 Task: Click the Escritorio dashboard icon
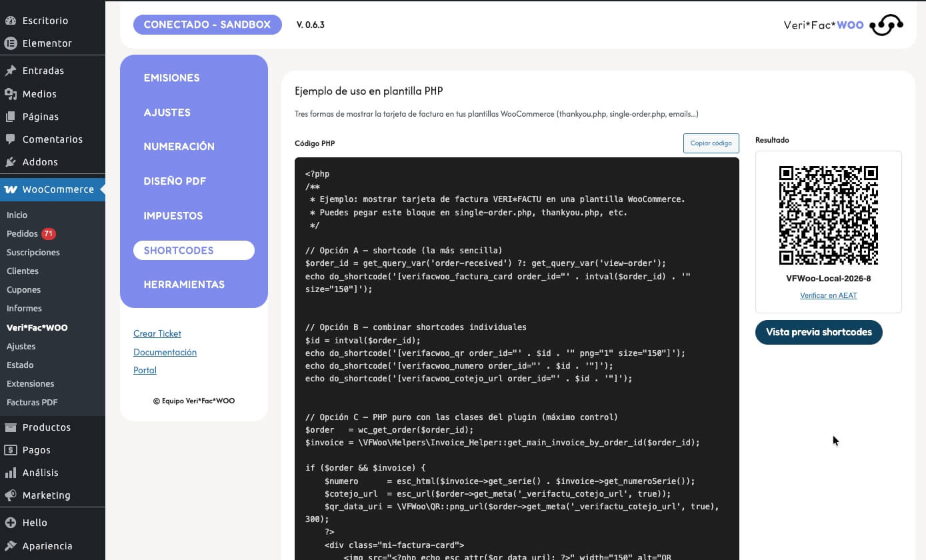[11, 21]
